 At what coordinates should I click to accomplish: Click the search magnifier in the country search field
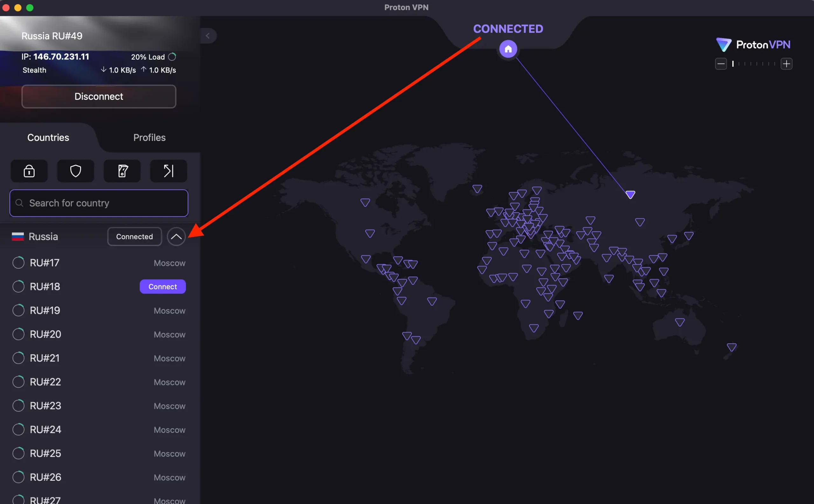tap(19, 203)
